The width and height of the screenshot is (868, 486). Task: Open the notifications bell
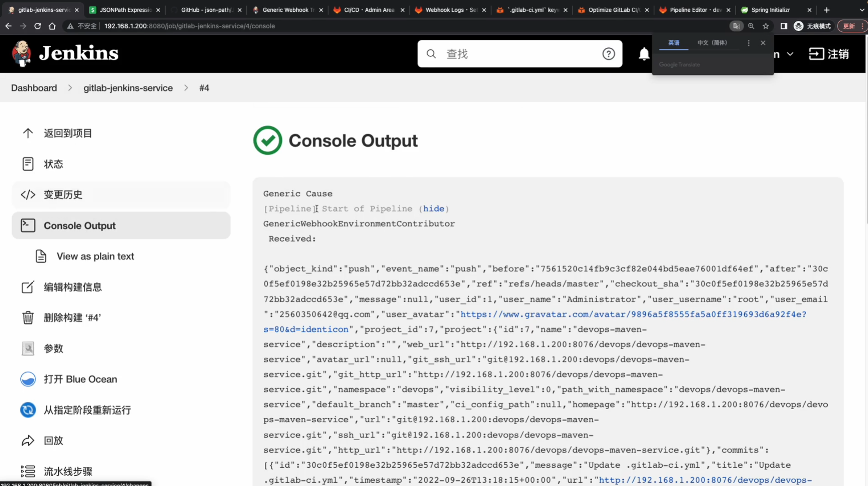(x=644, y=54)
